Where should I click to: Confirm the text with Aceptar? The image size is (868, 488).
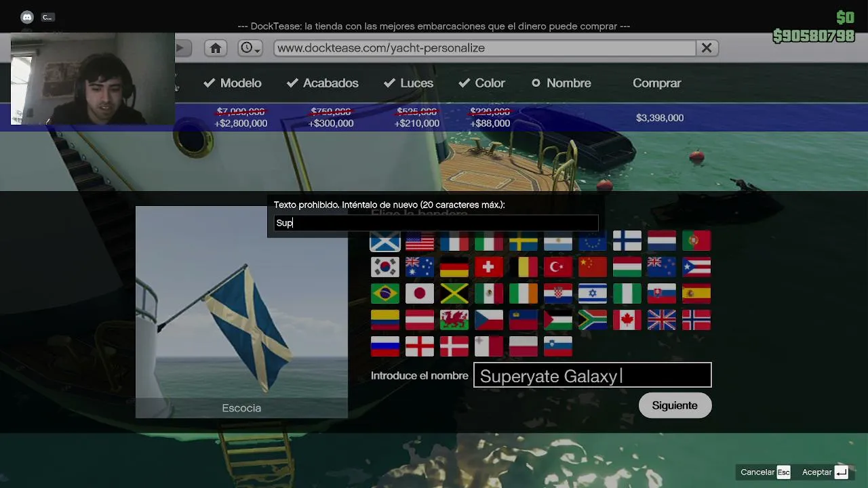coord(825,472)
